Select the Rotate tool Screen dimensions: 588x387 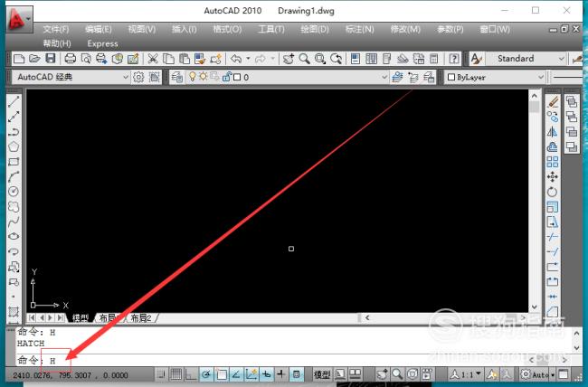point(553,192)
